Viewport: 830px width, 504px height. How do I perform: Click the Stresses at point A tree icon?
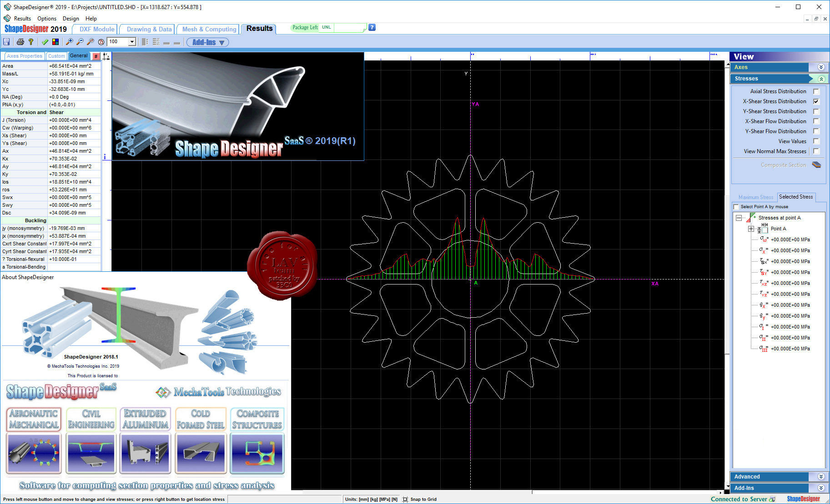point(751,218)
